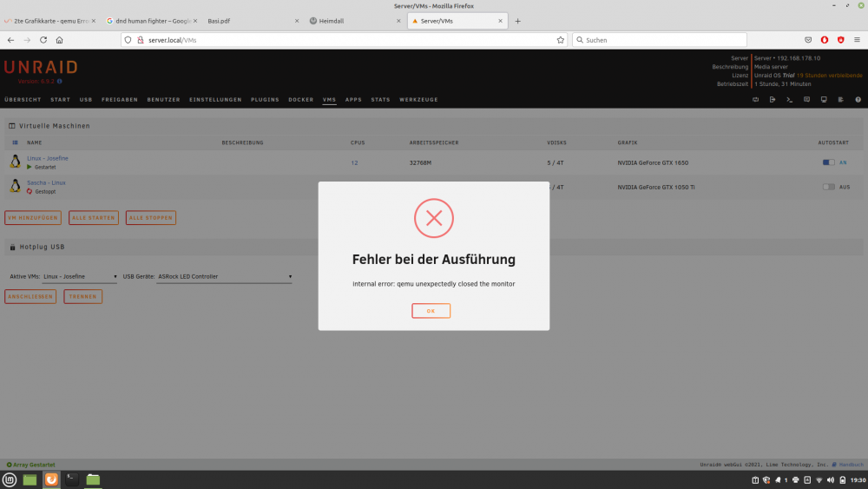Go to the ÜBERSICHT menu
The width and height of the screenshot is (868, 489).
click(23, 100)
